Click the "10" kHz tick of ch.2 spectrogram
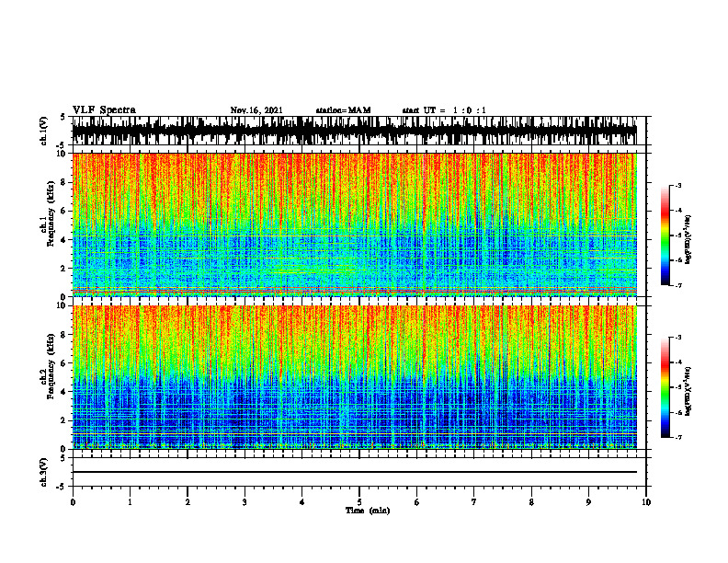This screenshot has width=728, height=563. (63, 305)
